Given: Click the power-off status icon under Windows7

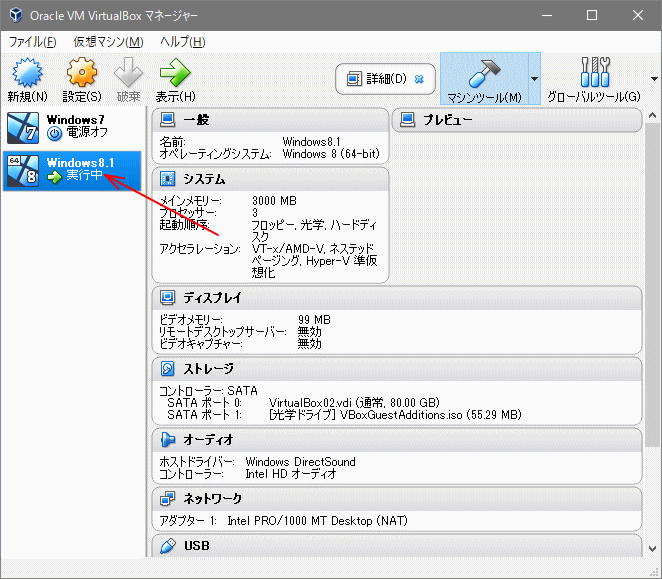Looking at the screenshot, I should click(54, 133).
